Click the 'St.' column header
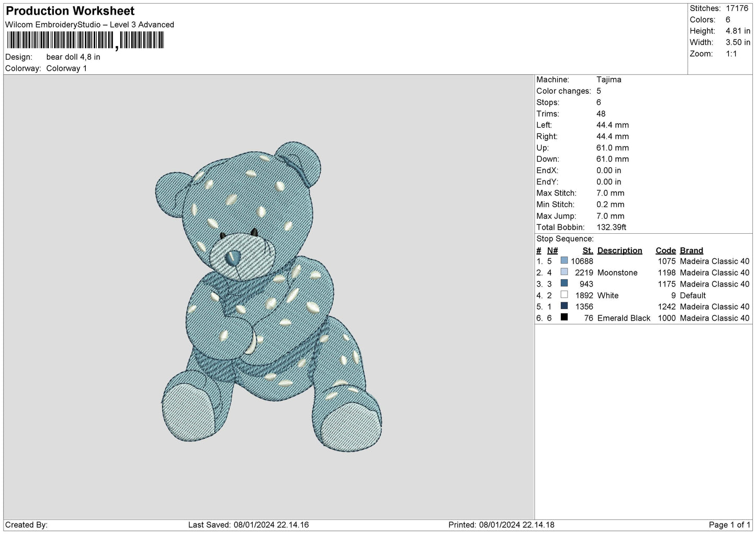 click(x=588, y=251)
